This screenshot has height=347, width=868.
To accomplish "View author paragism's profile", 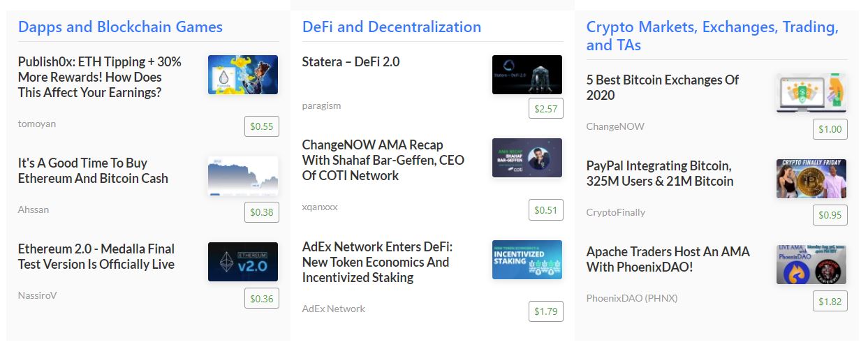I will coord(322,105).
